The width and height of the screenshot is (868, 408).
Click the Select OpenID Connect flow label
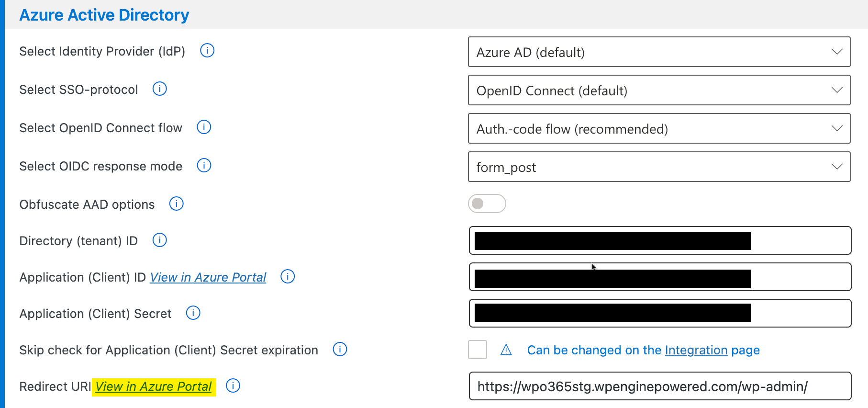point(101,128)
